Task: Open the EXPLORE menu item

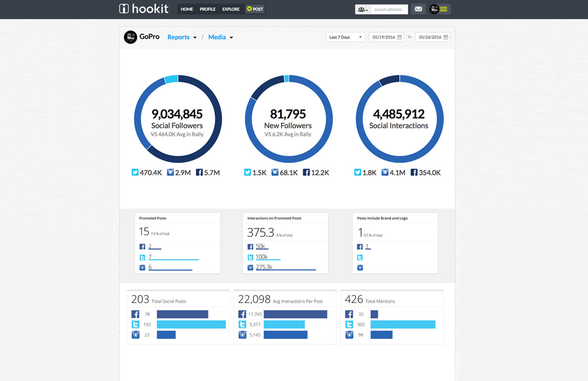Action: [231, 9]
